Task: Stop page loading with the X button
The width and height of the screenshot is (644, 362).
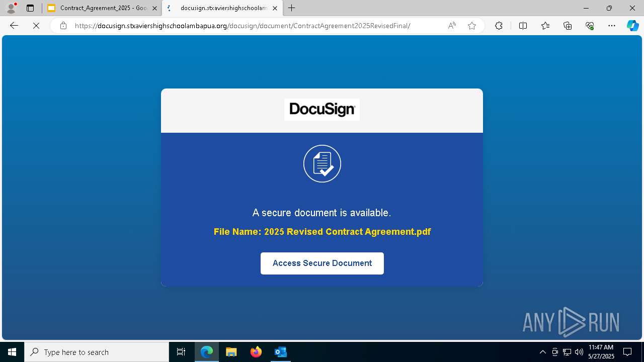Action: point(36,26)
